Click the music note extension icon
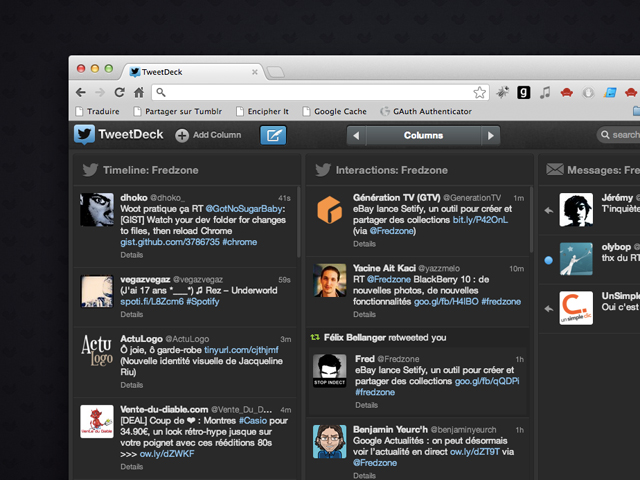 [x=545, y=93]
